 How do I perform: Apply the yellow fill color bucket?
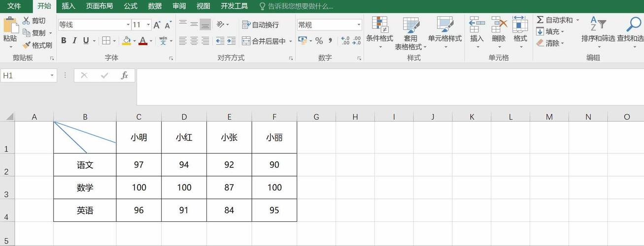[126, 41]
